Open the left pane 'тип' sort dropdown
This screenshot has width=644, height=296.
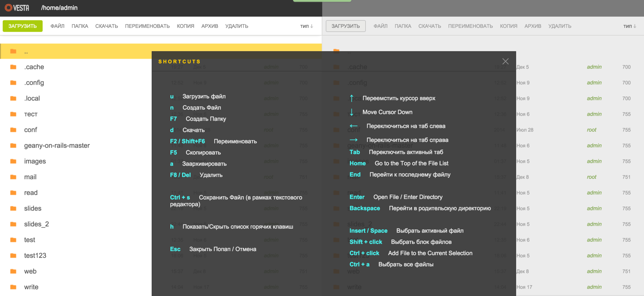[307, 26]
